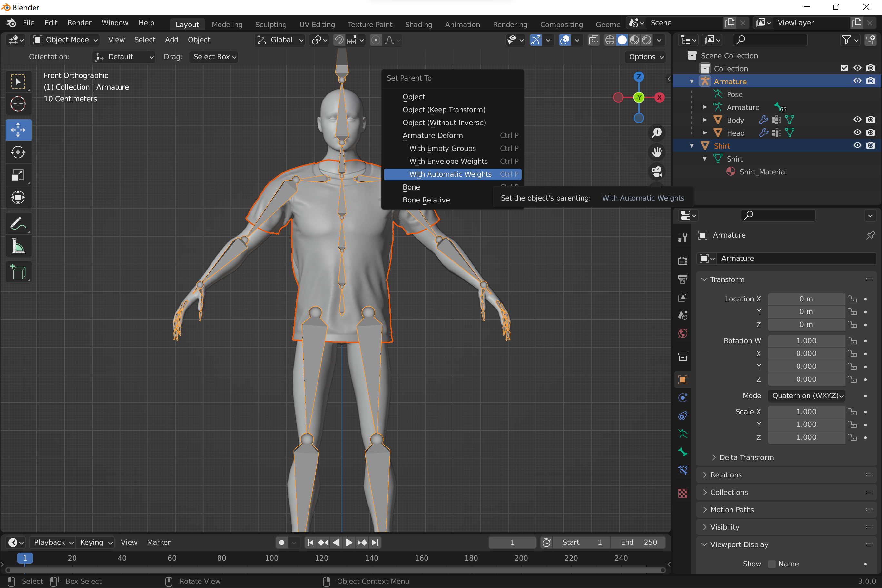Select the Rotate tool in toolbar
Viewport: 882px width, 588px height.
tap(18, 152)
